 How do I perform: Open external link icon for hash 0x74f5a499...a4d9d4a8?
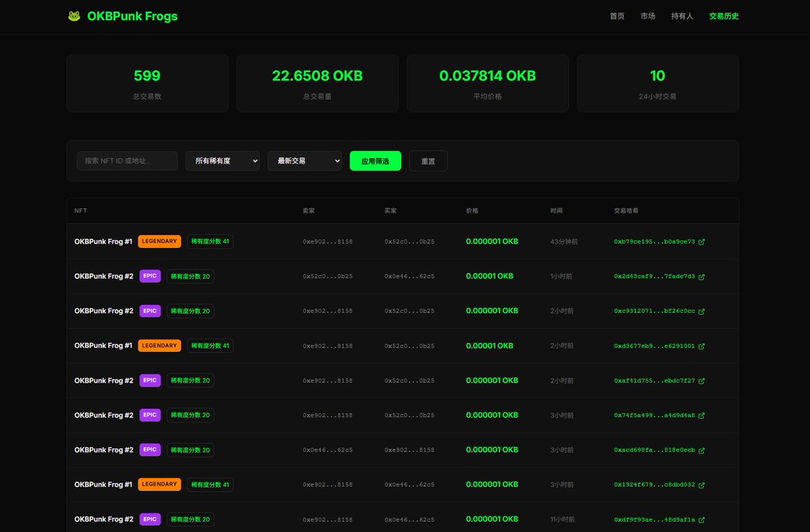(701, 416)
